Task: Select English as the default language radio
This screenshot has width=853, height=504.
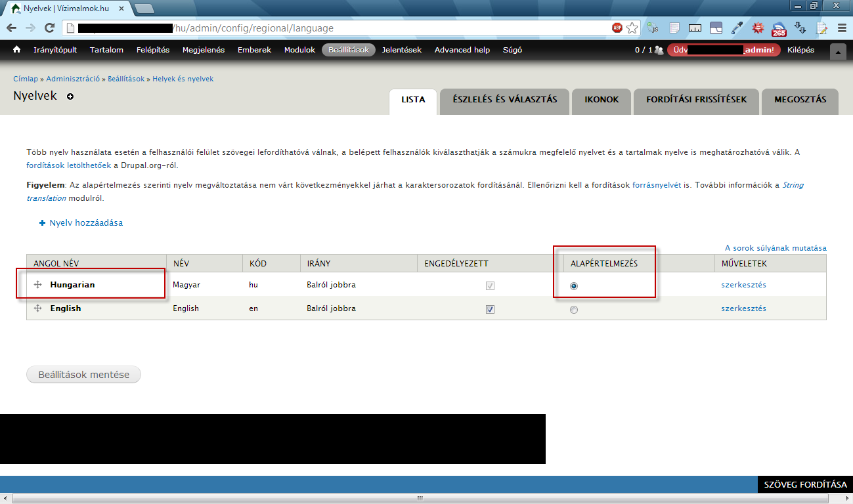Action: [574, 310]
